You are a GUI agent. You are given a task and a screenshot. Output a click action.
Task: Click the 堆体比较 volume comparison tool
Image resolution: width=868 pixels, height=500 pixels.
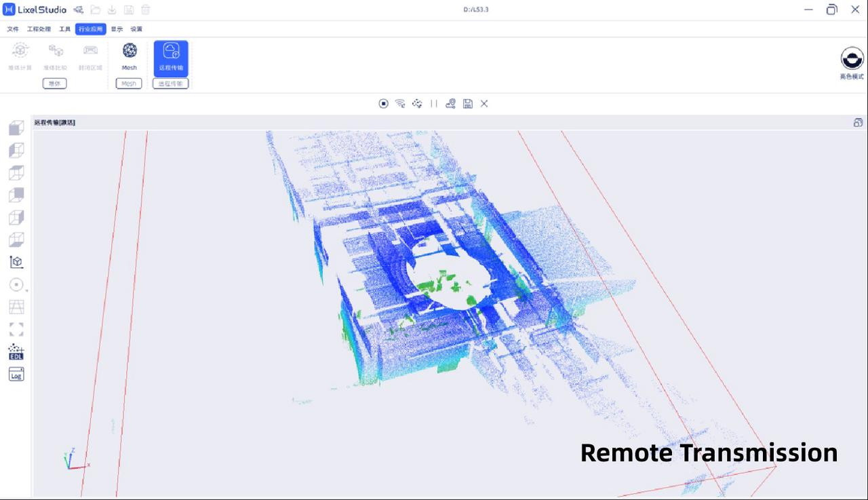click(56, 57)
